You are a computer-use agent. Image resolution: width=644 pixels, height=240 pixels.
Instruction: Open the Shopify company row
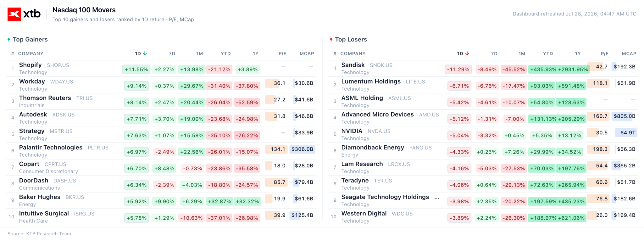coord(161,68)
